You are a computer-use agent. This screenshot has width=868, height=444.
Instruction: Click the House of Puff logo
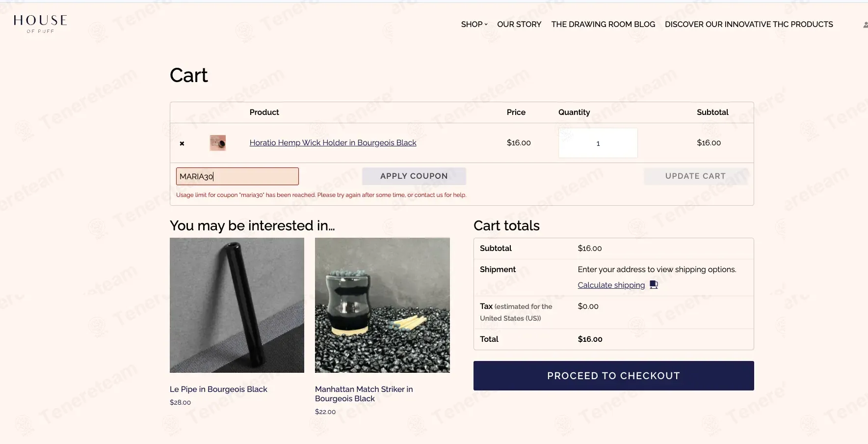pyautogui.click(x=40, y=24)
